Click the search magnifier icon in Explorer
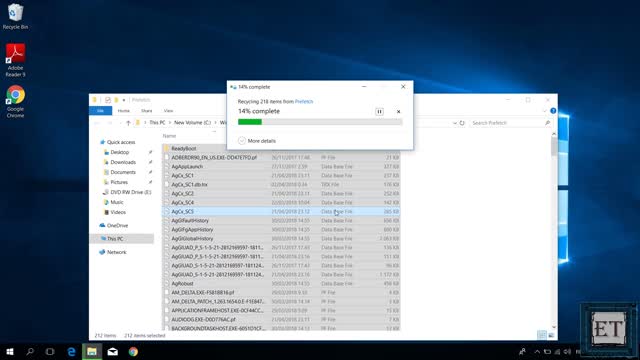The height and width of the screenshot is (360, 640). (547, 123)
